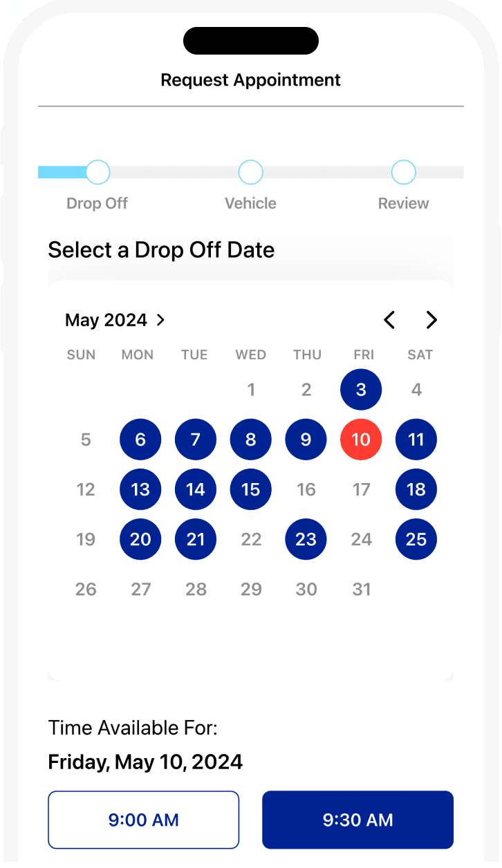Expand the May 2024 month picker
The image size is (502, 868).
[x=115, y=320]
